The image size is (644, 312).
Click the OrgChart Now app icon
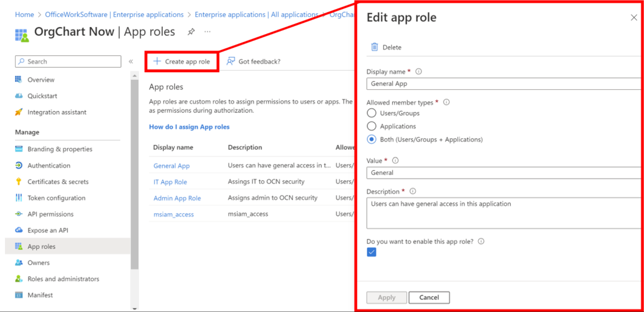pyautogui.click(x=22, y=35)
